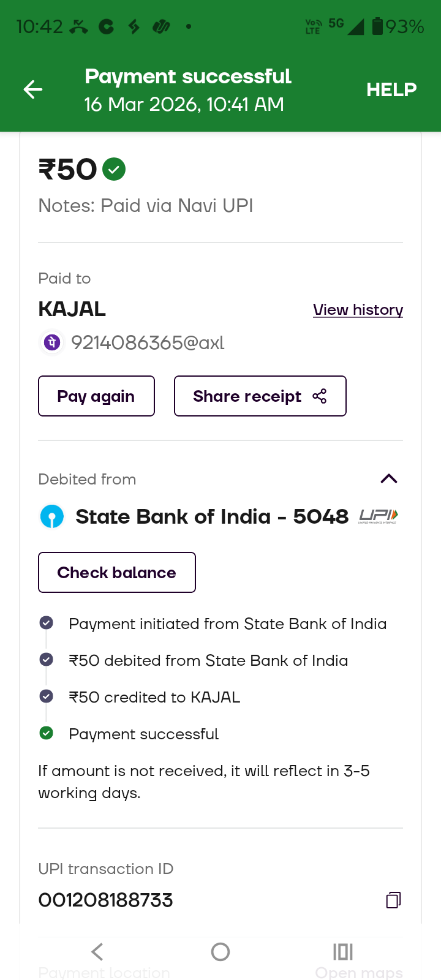Tap the State Bank of India logo
This screenshot has width=441, height=980.
52,516
